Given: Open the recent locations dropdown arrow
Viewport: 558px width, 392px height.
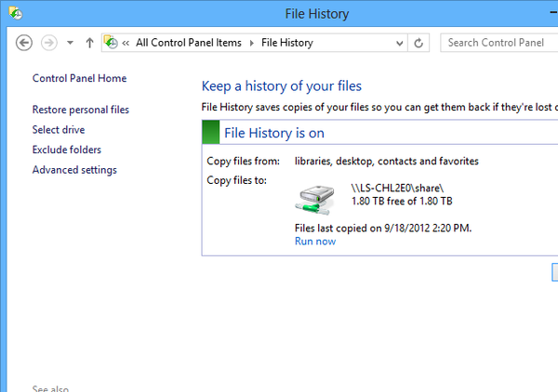Looking at the screenshot, I should (70, 43).
